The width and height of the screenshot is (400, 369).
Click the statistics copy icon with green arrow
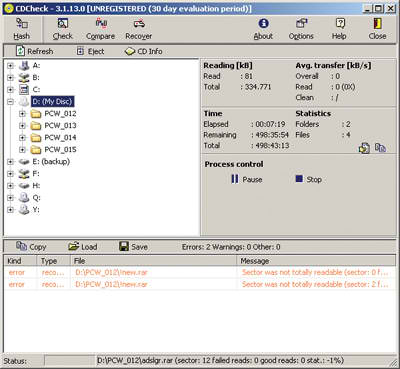[x=364, y=148]
